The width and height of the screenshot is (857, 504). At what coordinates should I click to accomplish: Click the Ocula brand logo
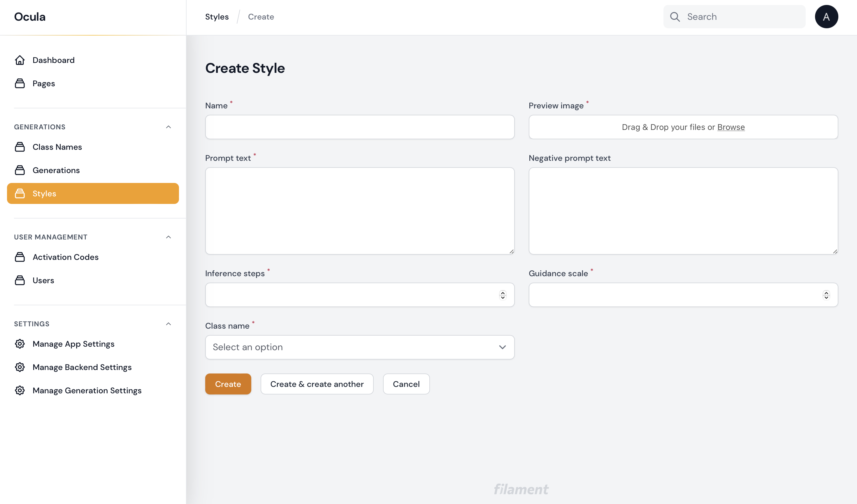click(30, 17)
